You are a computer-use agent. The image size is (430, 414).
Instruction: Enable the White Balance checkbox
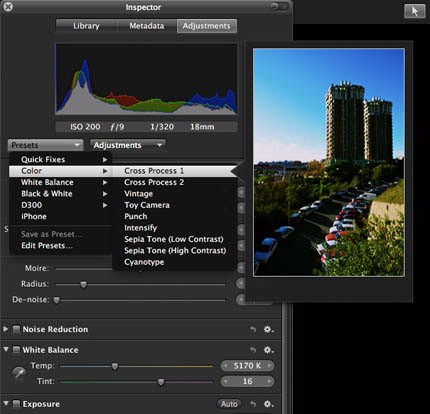(16, 350)
